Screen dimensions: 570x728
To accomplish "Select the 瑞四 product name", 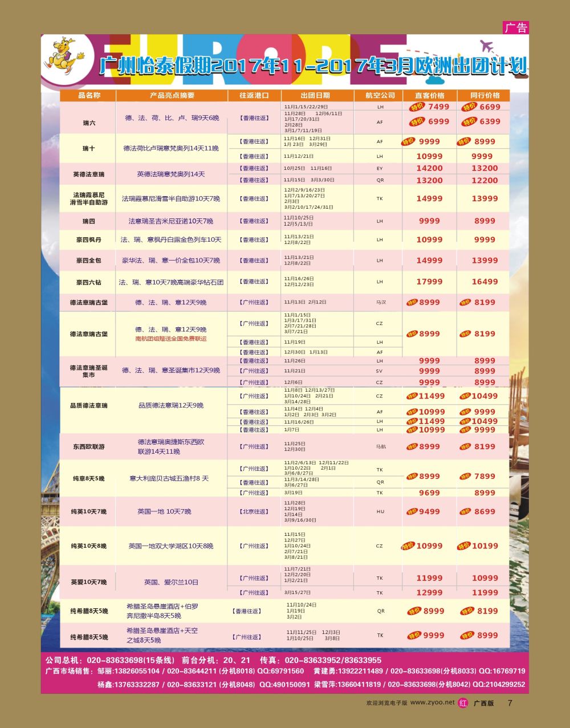I will 89,221.
